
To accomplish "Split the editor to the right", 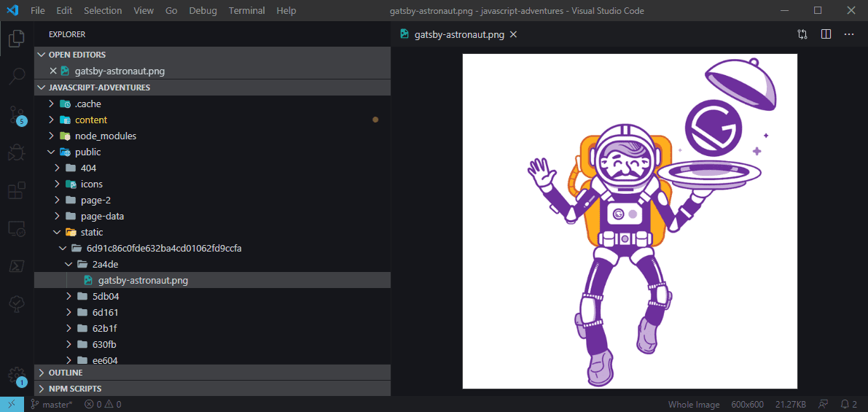I will 826,34.
